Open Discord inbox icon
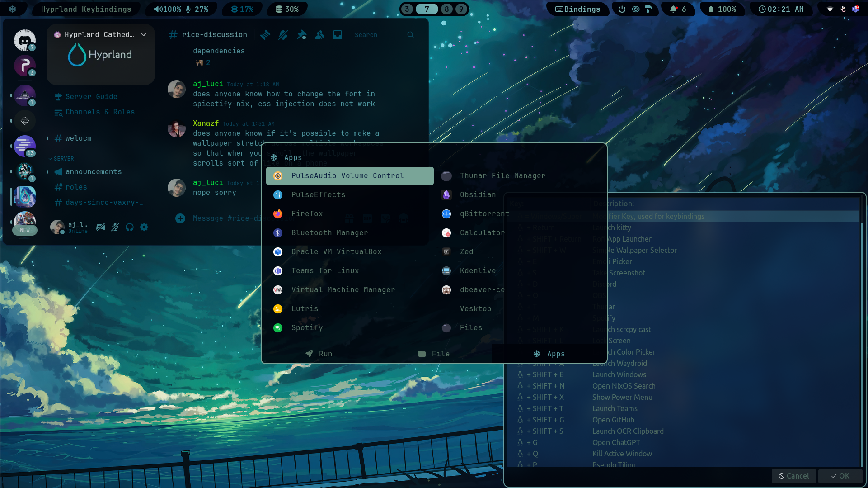This screenshot has height=488, width=868. pos(338,35)
